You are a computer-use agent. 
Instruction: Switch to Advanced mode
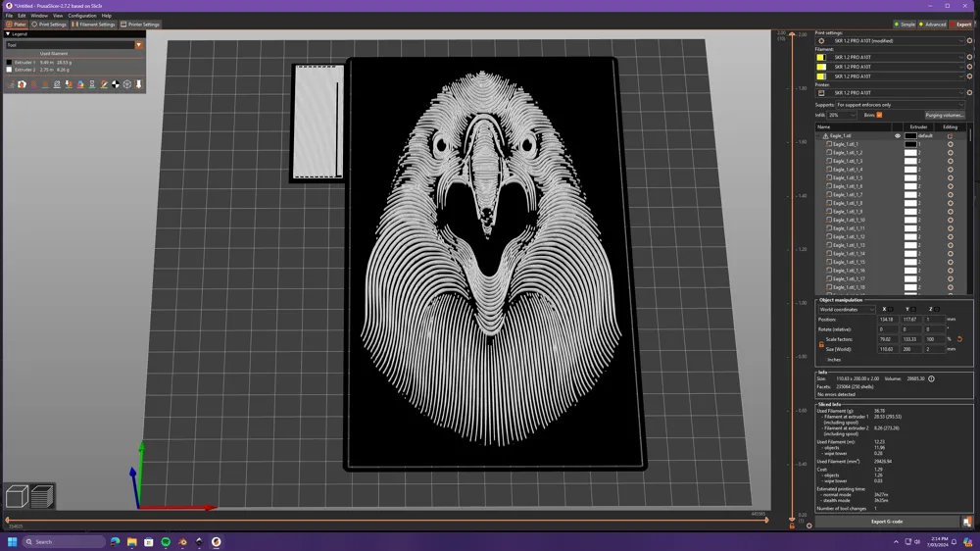click(x=933, y=25)
